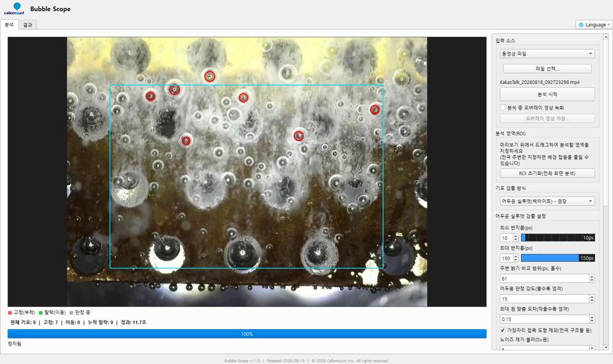Uncheck the exclude edge-touching shapes checkbox
This screenshot has height=364, width=613.
[x=503, y=330]
